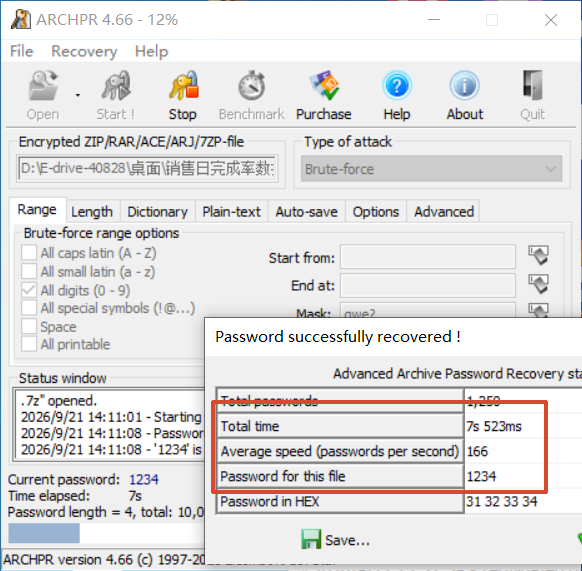
Task: Toggle All small latin (a - z) checkbox
Action: click(x=29, y=271)
